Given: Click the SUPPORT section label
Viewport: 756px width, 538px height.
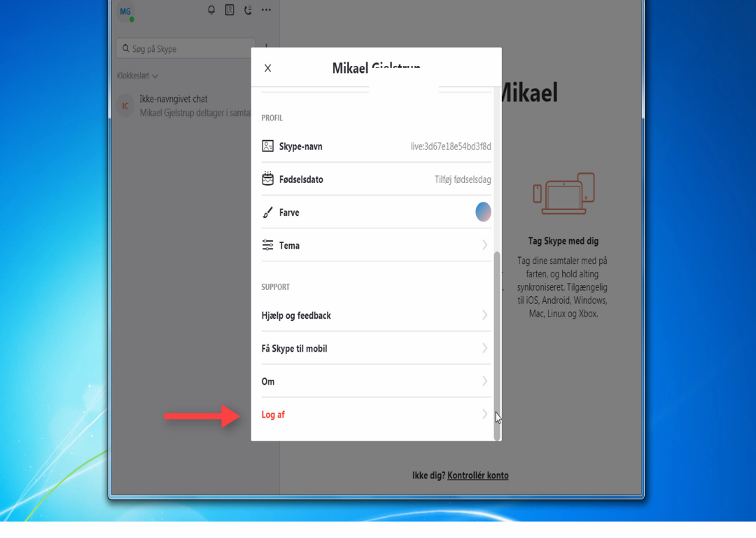Looking at the screenshot, I should (275, 287).
